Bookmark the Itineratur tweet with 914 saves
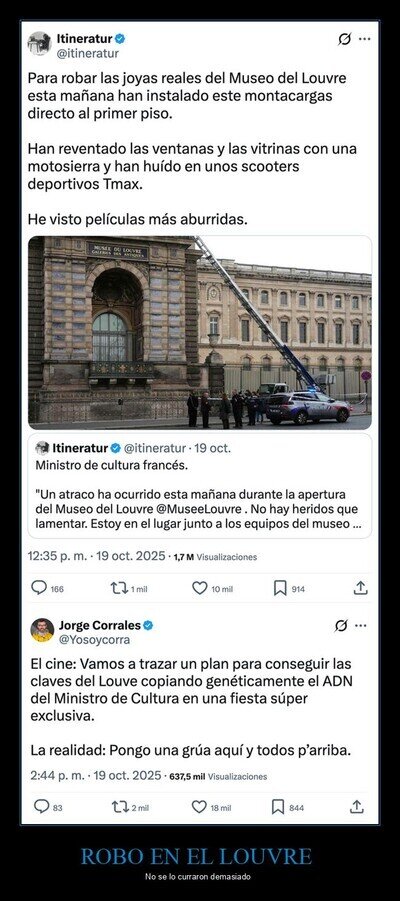 (280, 588)
